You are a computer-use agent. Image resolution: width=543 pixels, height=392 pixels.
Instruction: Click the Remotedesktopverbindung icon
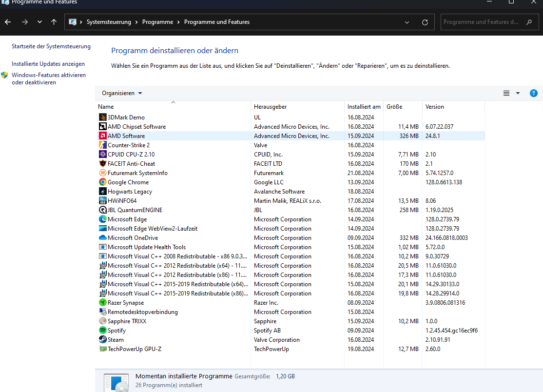[102, 312]
